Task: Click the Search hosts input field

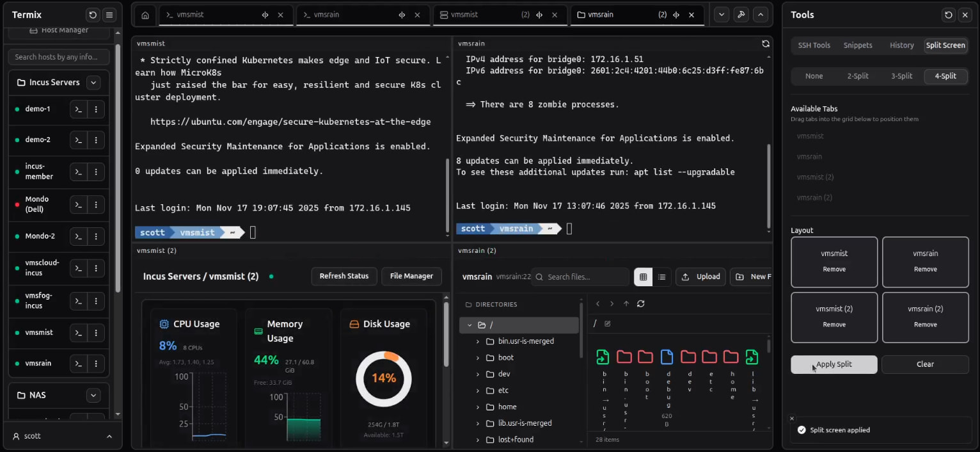Action: (58, 57)
